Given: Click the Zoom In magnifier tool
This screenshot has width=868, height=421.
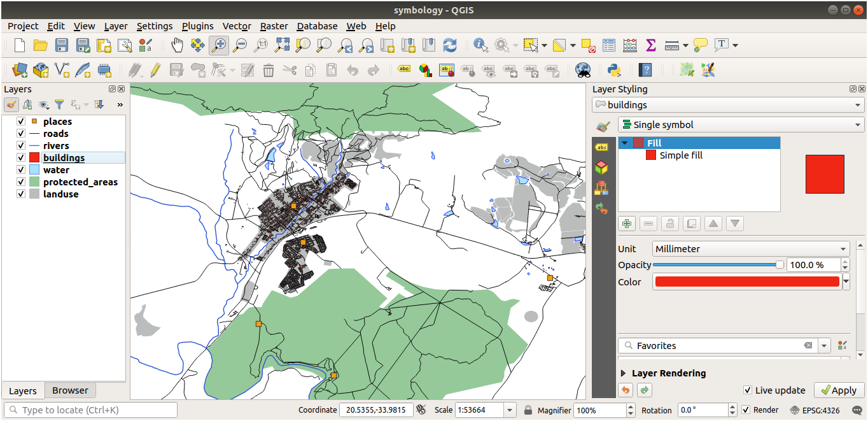Looking at the screenshot, I should (219, 45).
